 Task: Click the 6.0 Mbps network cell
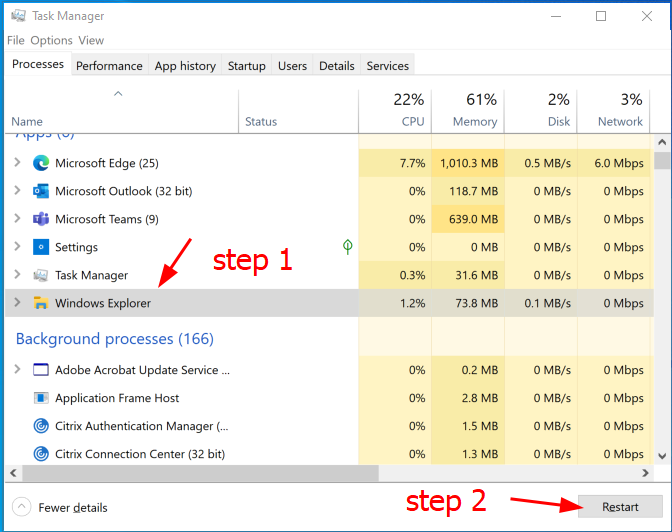pos(615,163)
